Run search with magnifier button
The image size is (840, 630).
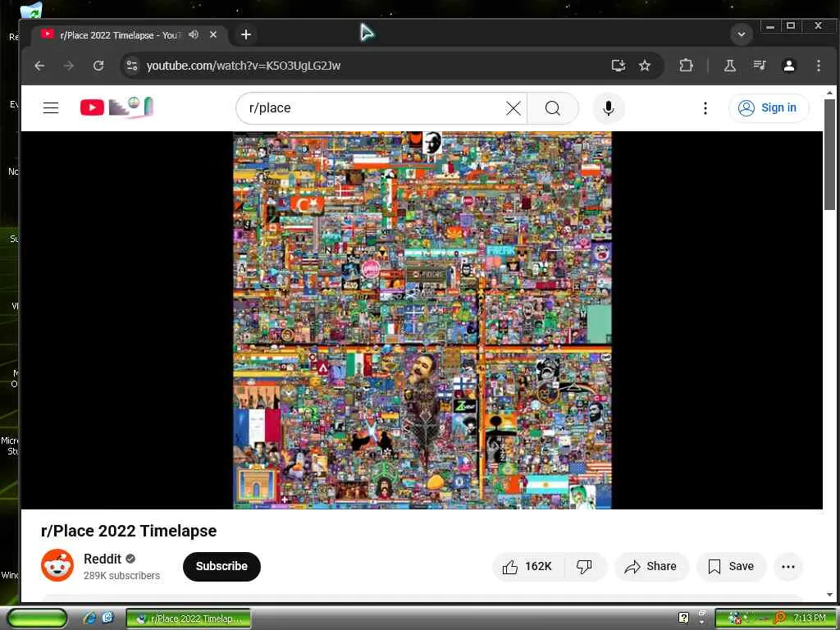pyautogui.click(x=552, y=108)
